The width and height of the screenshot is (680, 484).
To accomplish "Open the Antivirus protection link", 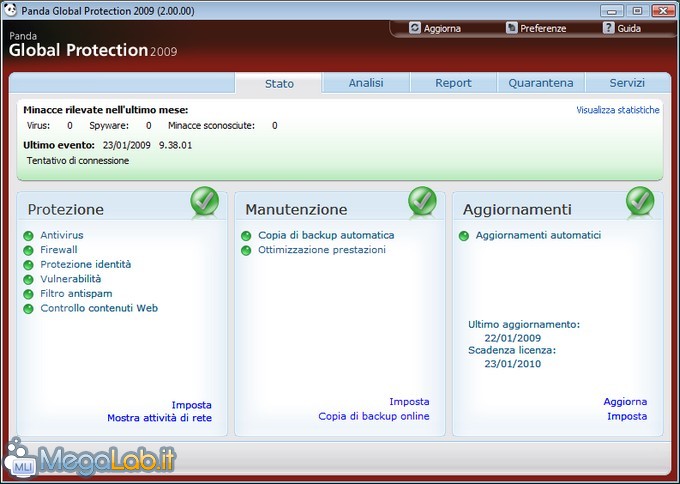I will pyautogui.click(x=62, y=235).
